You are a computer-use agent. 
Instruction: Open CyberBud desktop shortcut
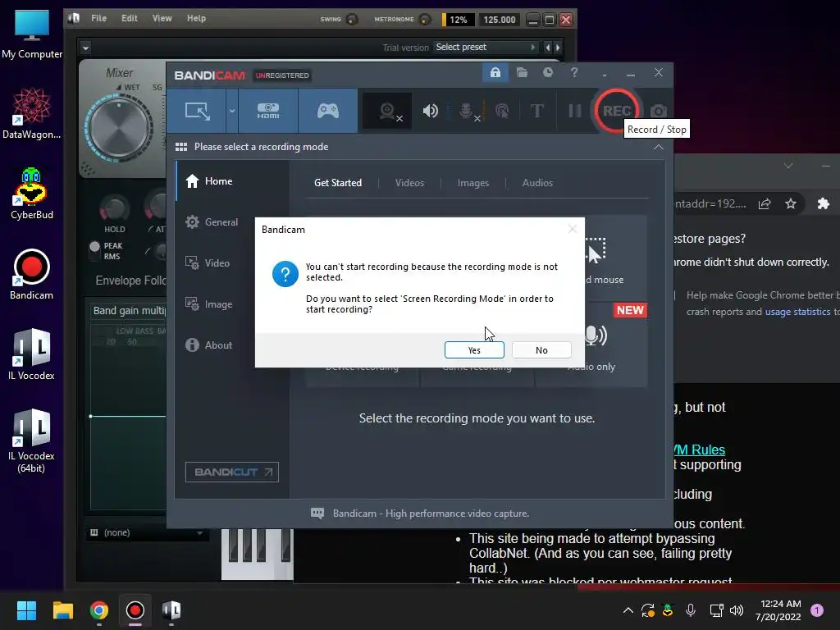pos(32,194)
